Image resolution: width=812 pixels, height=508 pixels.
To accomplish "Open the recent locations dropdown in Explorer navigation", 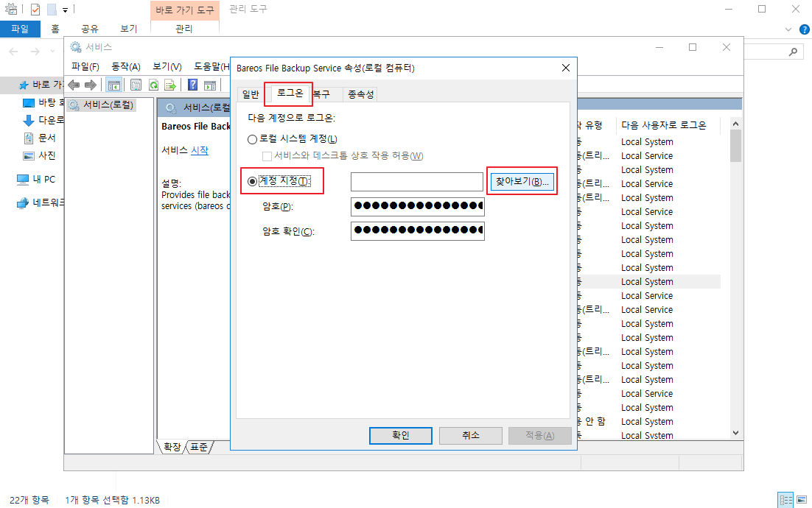I will click(x=52, y=52).
